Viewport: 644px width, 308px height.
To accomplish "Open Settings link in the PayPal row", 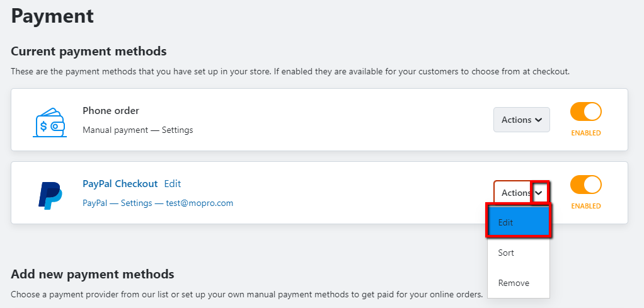I will click(x=136, y=203).
